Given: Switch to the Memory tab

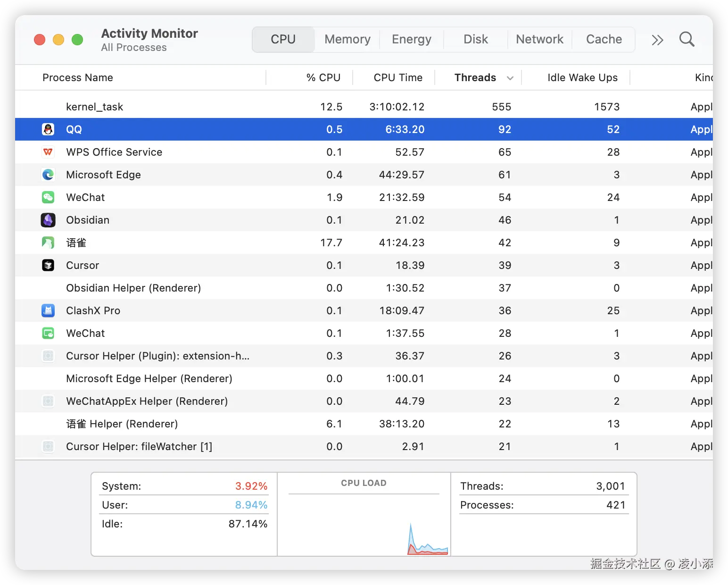Looking at the screenshot, I should pyautogui.click(x=347, y=39).
